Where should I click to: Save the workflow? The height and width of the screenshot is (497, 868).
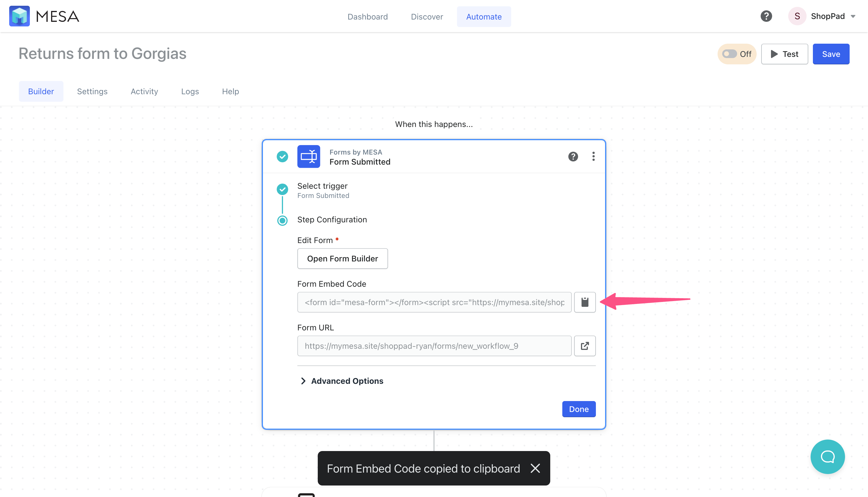831,54
